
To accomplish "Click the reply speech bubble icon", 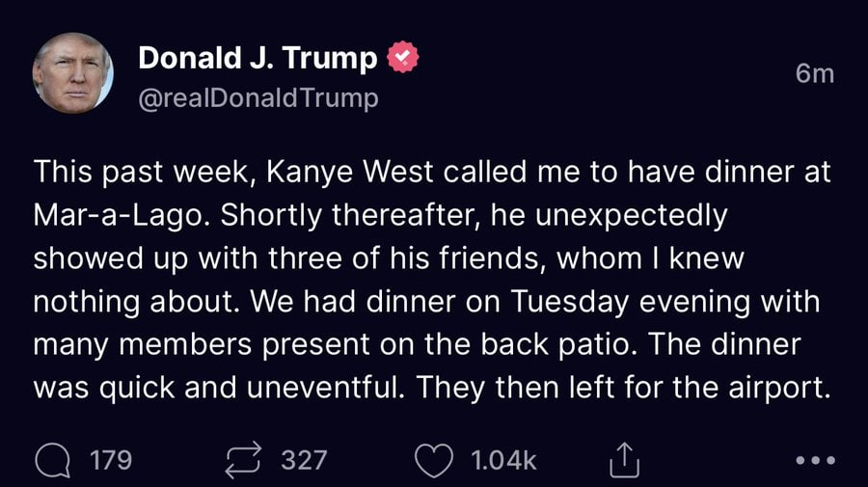I will [x=53, y=460].
